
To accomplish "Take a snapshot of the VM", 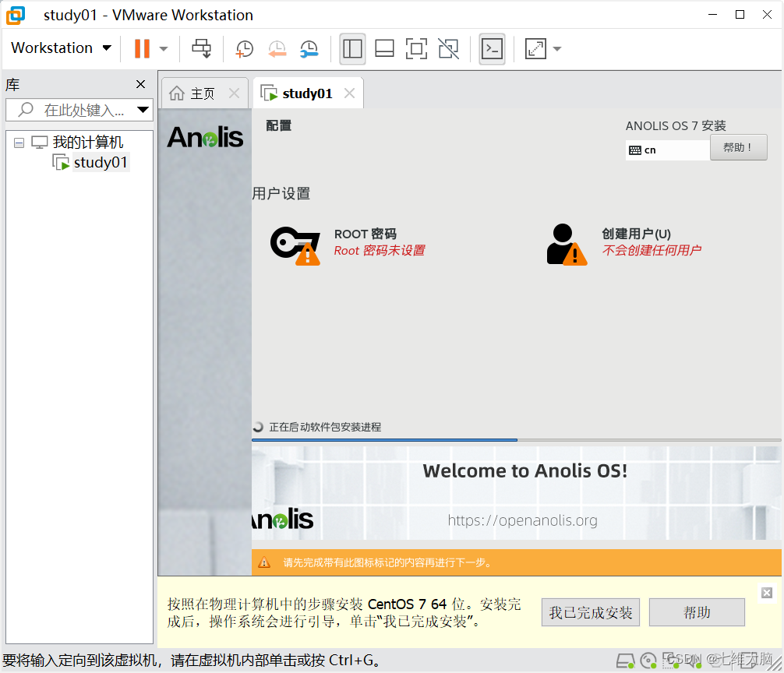I will click(245, 49).
